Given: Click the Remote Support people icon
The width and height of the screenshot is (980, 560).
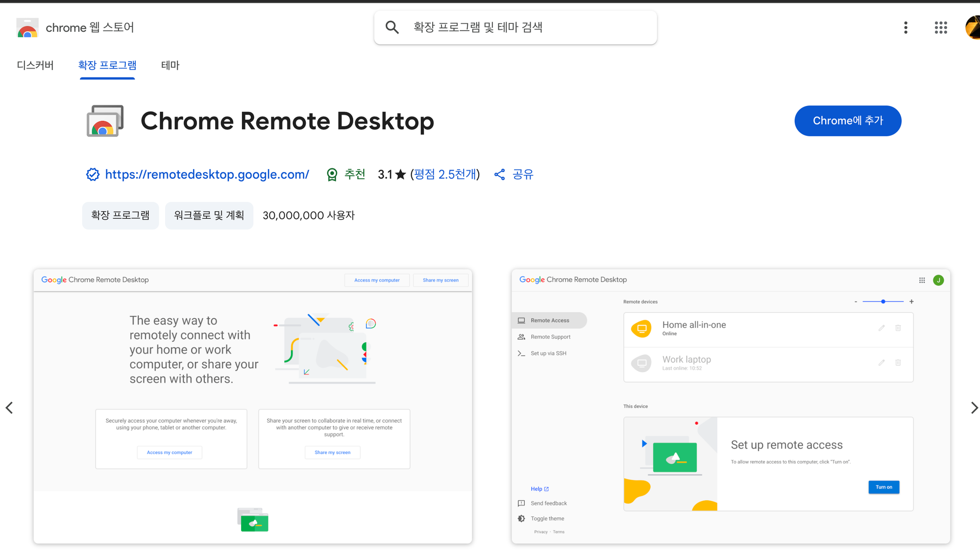Looking at the screenshot, I should tap(521, 337).
